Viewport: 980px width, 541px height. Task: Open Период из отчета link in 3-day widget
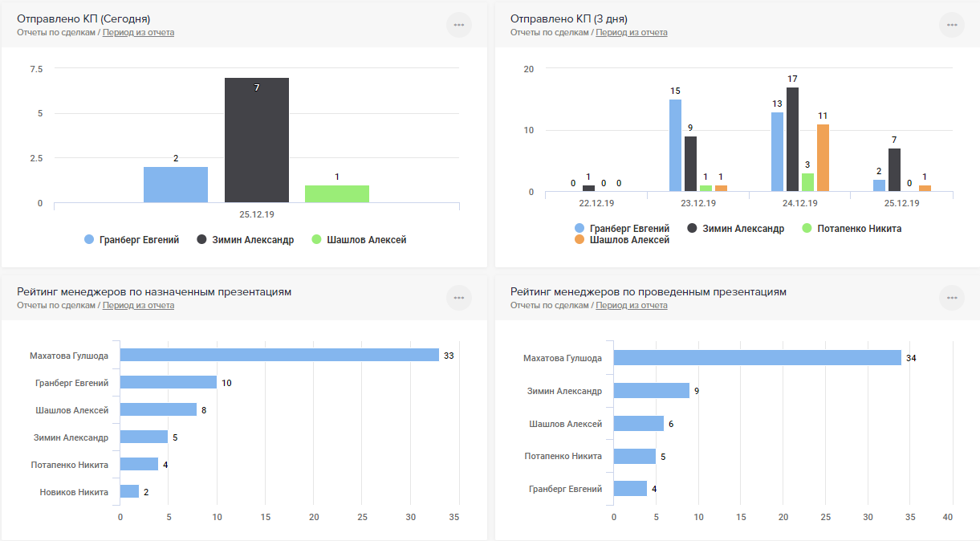tap(632, 32)
